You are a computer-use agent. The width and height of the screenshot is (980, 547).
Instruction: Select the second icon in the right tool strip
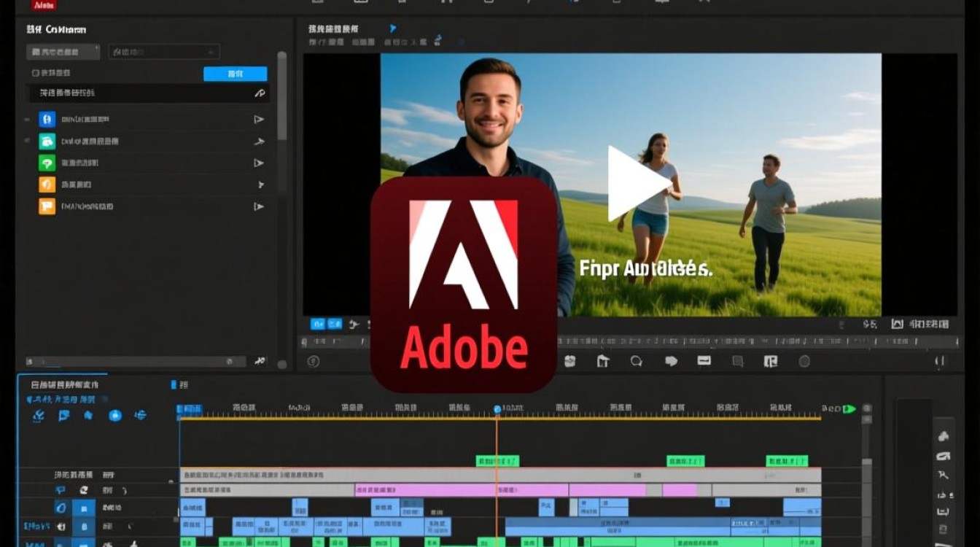(x=943, y=457)
